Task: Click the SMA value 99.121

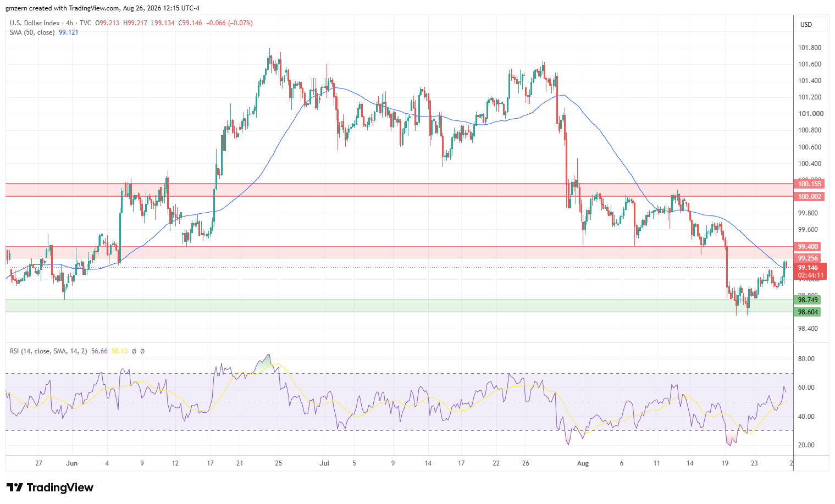Action: (x=69, y=32)
